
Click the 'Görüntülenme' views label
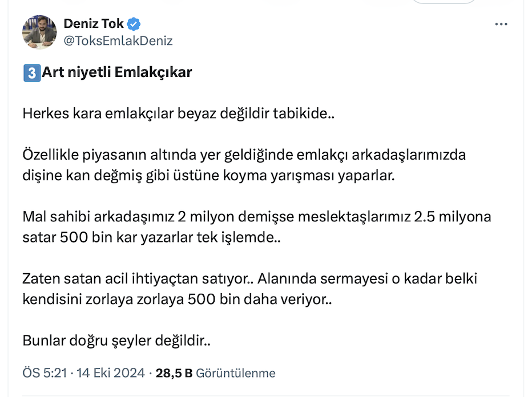(x=236, y=374)
